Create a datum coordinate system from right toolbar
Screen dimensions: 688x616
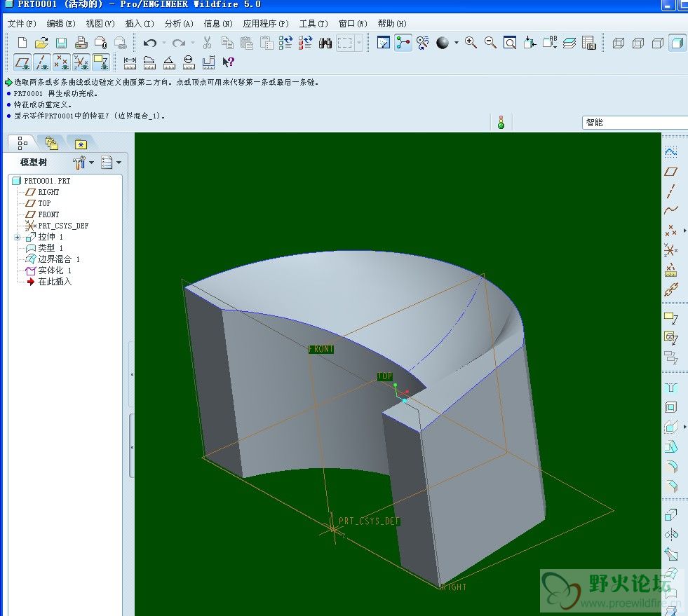[x=670, y=250]
